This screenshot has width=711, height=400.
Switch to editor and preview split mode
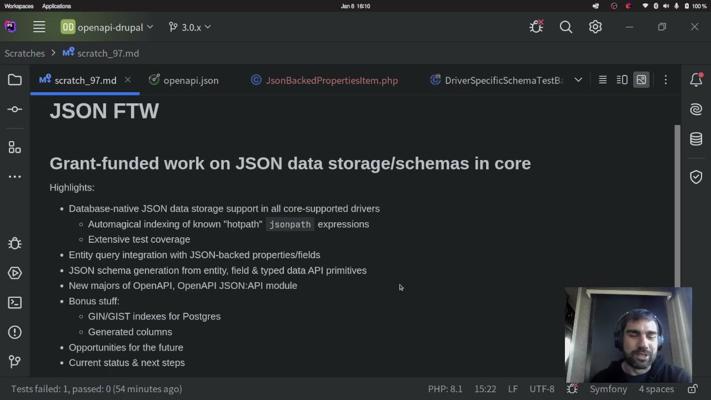tap(622, 80)
